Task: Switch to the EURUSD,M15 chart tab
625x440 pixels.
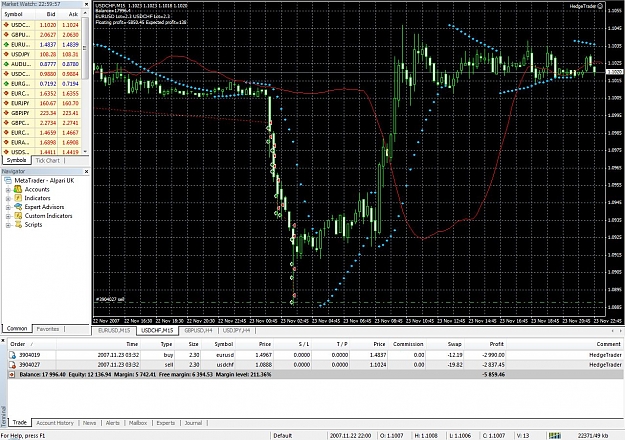Action: 114,330
